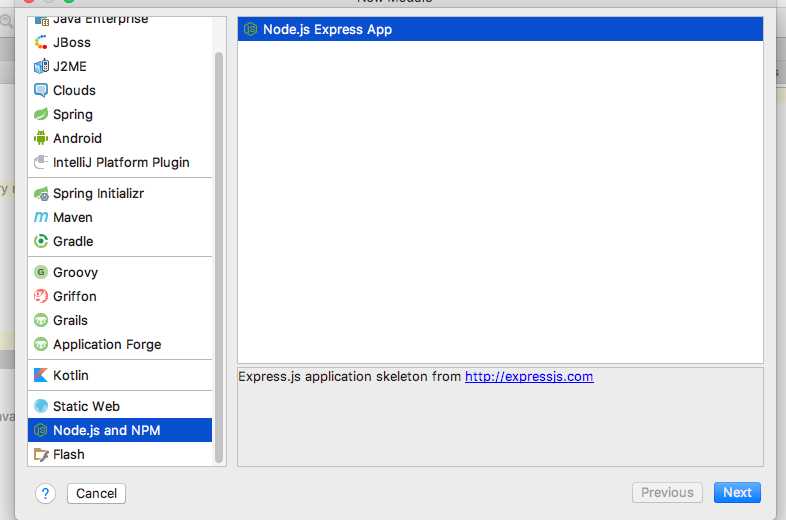Select Application Forge entry
Viewport: 786px width, 520px height.
point(120,344)
